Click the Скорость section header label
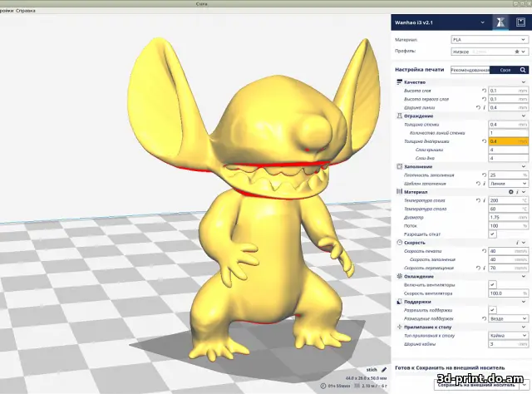Image resolution: width=532 pixels, height=394 pixels. [414, 243]
